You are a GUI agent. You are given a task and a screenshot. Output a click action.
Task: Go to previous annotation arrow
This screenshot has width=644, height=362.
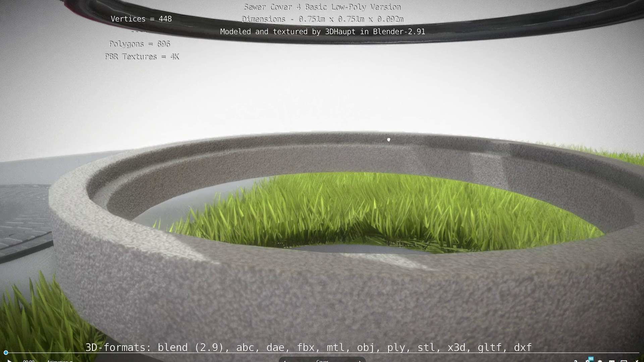(284, 361)
